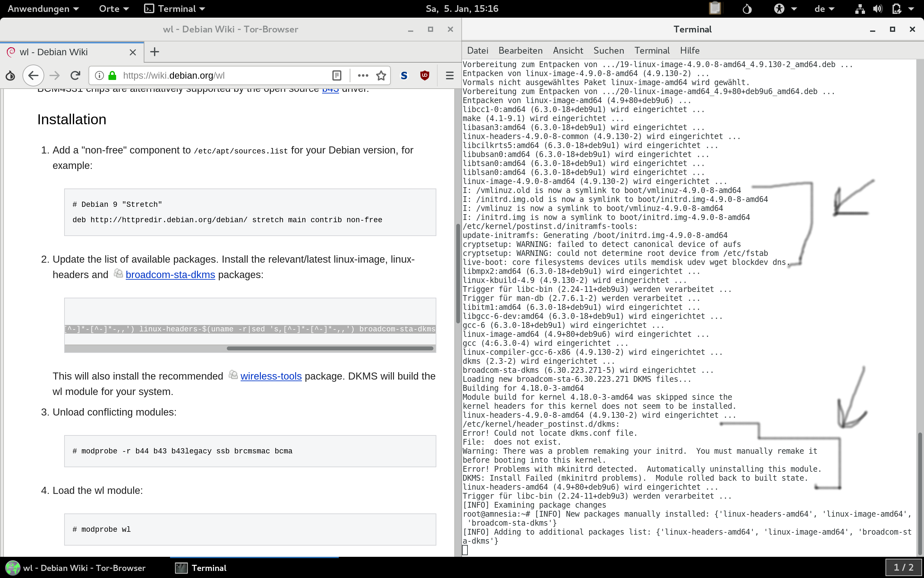Viewport: 924px width, 578px height.
Task: Click the browser forward arrow
Action: (x=55, y=76)
